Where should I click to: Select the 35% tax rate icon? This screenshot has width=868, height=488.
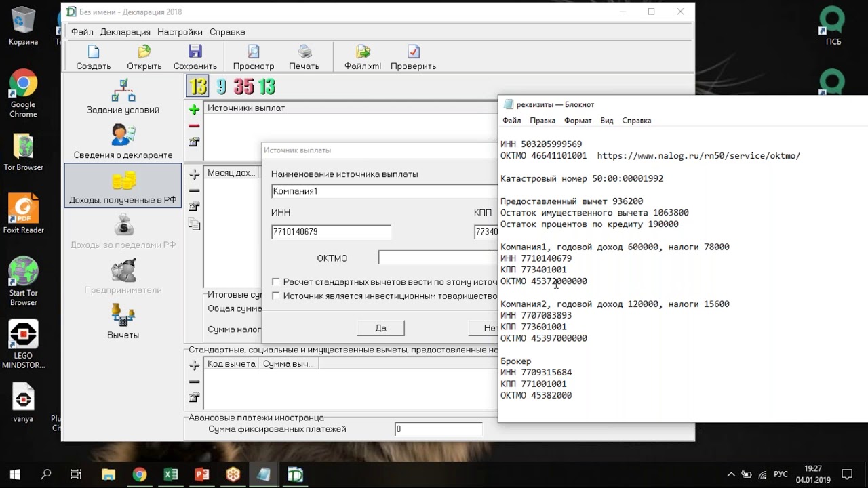[243, 87]
